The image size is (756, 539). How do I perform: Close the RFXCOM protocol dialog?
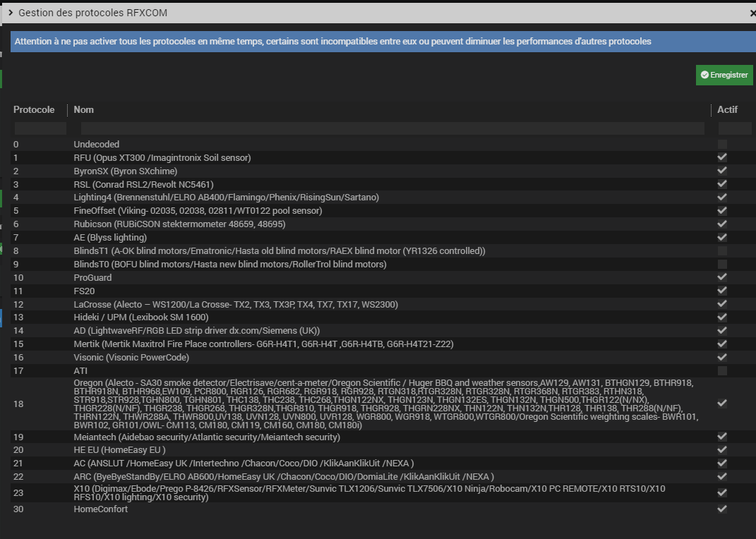(x=752, y=13)
